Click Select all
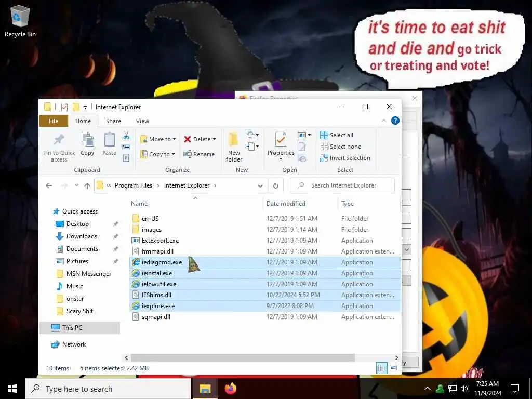Viewport: 532px width, 399px height. tap(337, 135)
